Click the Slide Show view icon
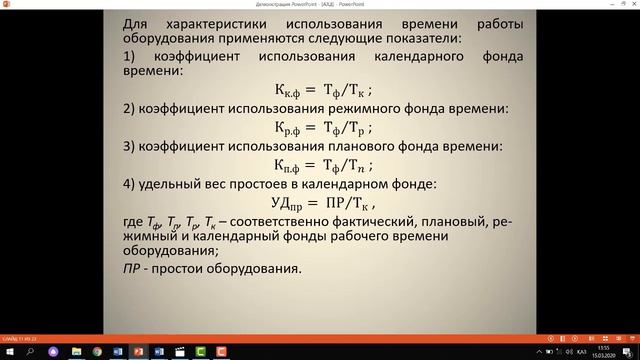Screen dimensions: 640x360 tap(632, 339)
